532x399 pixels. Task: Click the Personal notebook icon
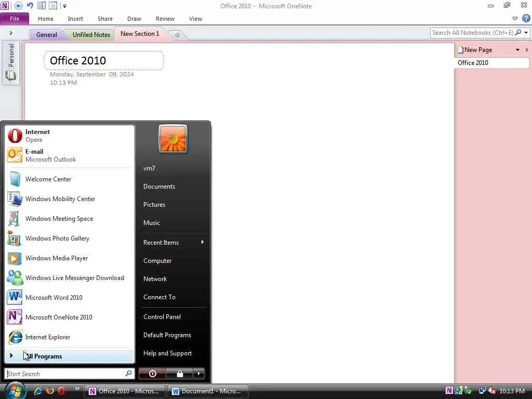(11, 63)
